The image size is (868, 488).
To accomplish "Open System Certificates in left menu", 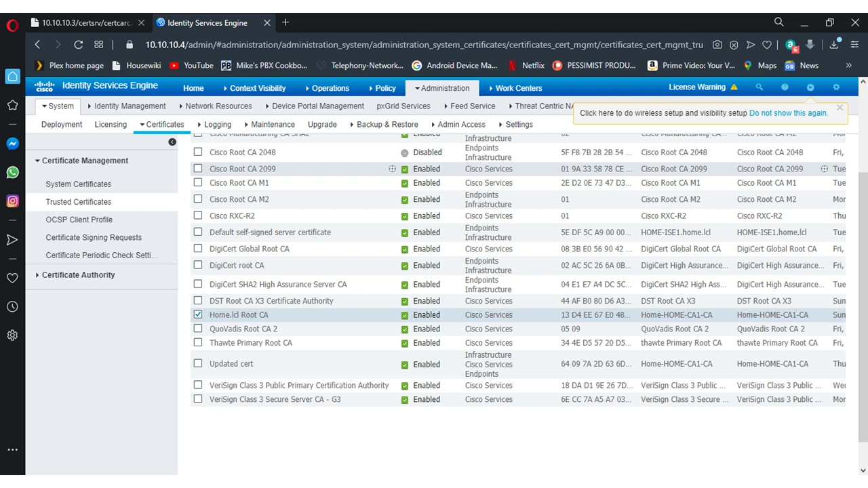I will tap(79, 184).
